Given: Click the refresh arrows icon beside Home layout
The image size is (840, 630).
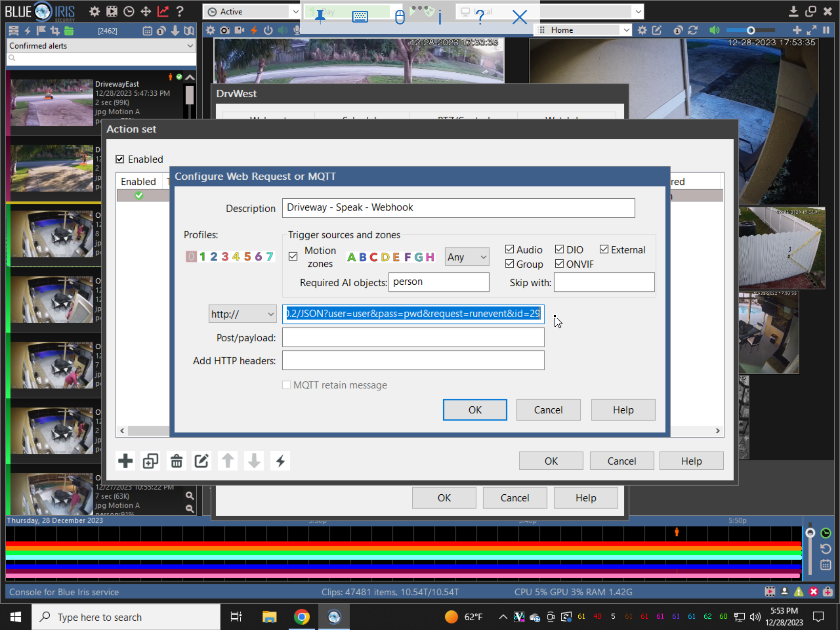Looking at the screenshot, I should [693, 30].
